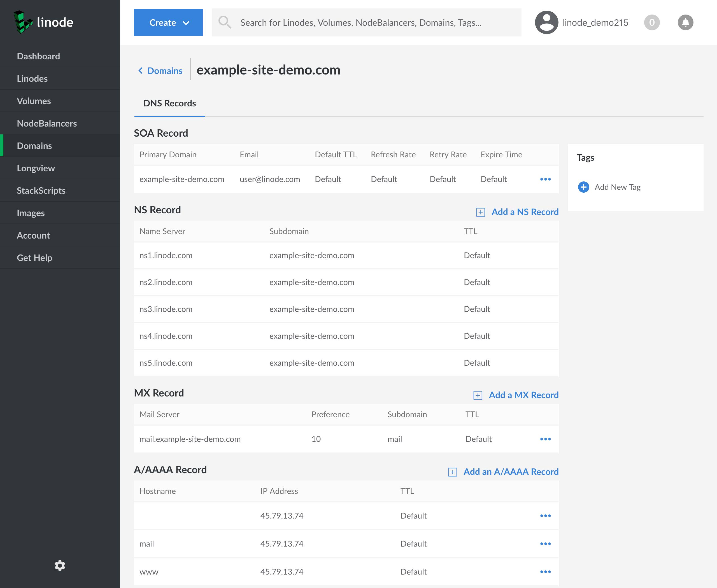Click the plus icon for Add New Tag
Viewport: 717px width, 588px height.
pyautogui.click(x=583, y=187)
